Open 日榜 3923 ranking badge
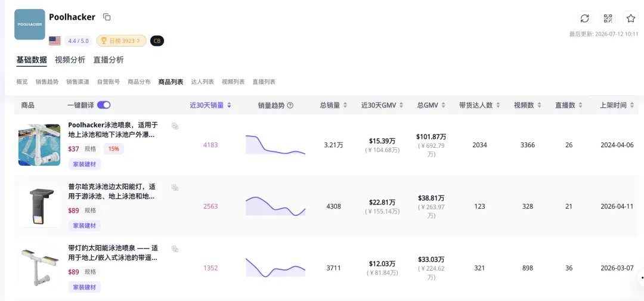This screenshot has width=644, height=301. pos(122,41)
